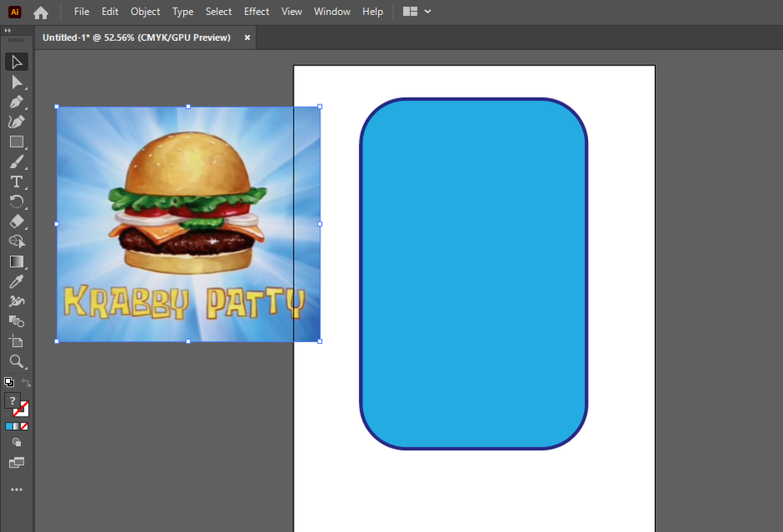783x532 pixels.
Task: Expand the Arrange Documents dropdown arrow
Action: (428, 12)
